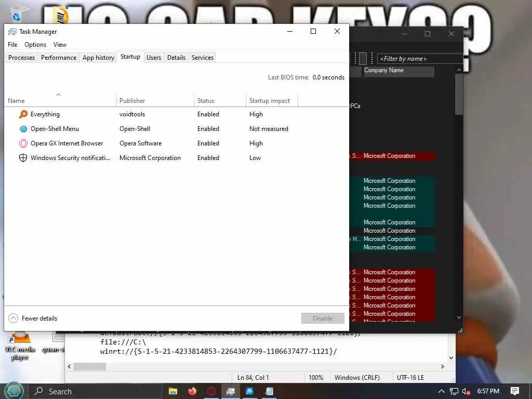Click Notepad's horizontal scroll left arrow

coord(69,366)
